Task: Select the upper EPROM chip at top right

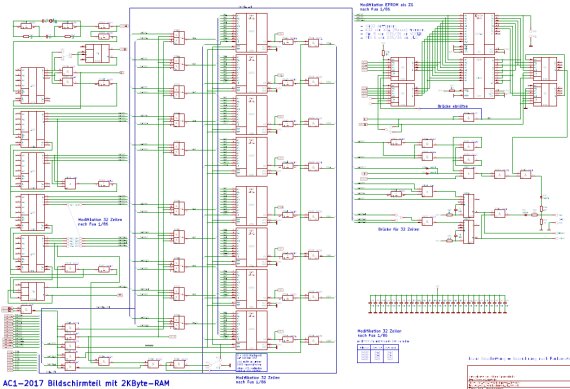Action: [x=479, y=34]
